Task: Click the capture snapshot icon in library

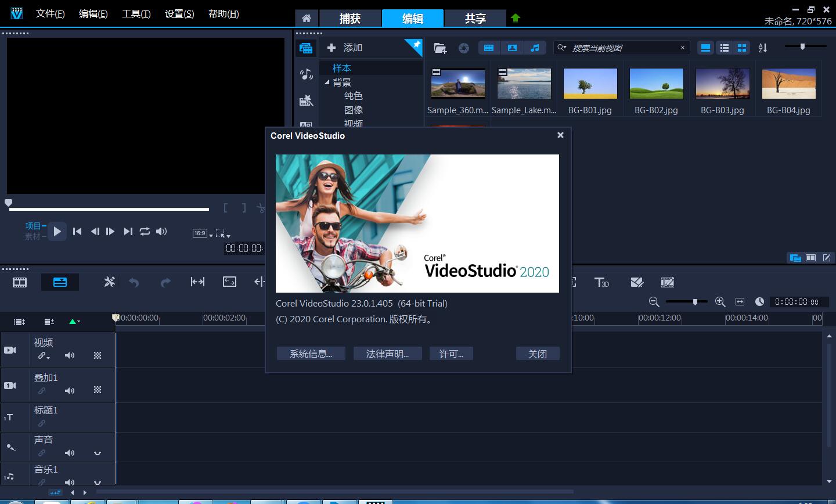Action: (464, 48)
